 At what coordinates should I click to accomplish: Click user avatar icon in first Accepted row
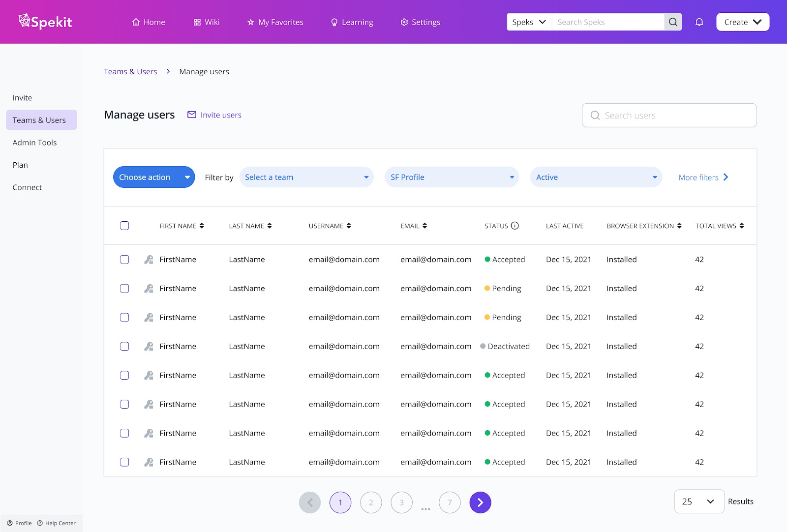tap(149, 260)
